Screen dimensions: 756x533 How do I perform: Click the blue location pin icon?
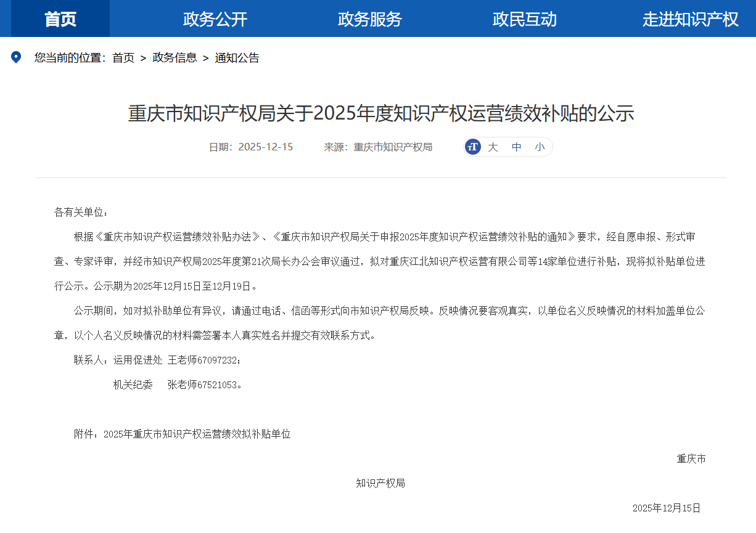(16, 57)
